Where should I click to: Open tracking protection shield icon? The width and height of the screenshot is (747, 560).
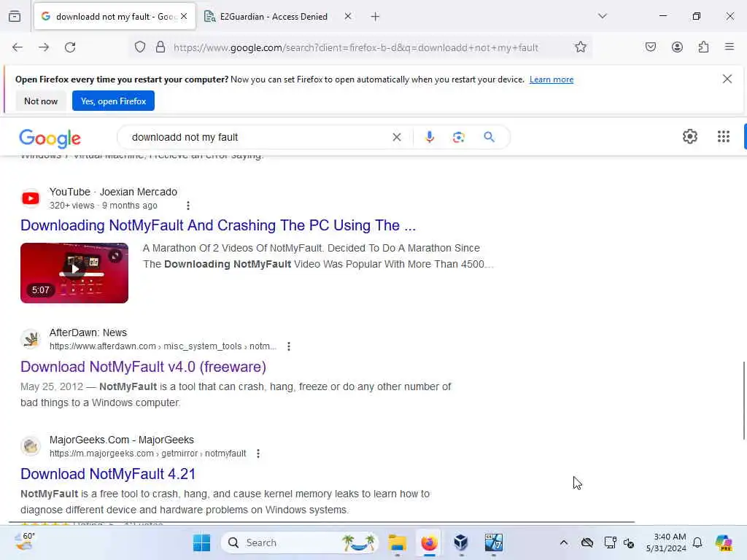click(x=139, y=47)
